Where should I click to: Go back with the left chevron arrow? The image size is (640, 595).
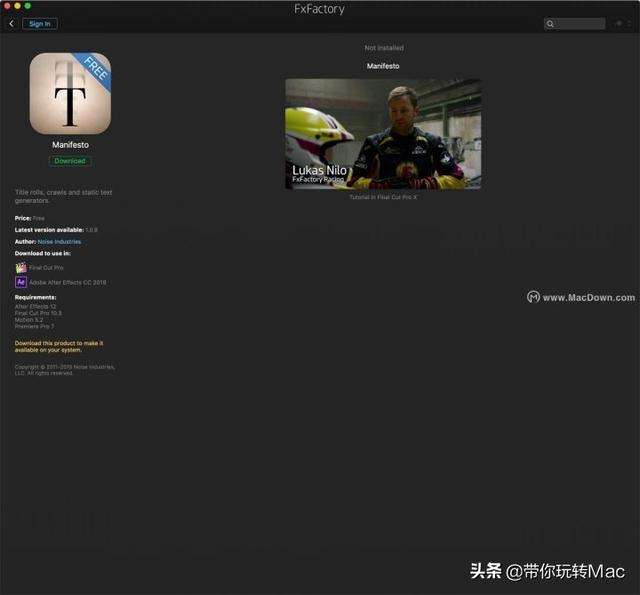pos(11,24)
